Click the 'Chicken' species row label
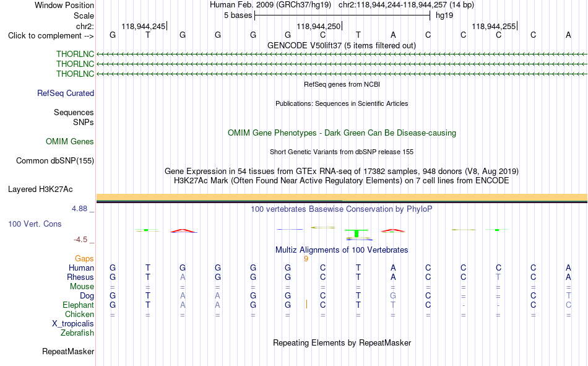588x366 pixels. [x=79, y=314]
